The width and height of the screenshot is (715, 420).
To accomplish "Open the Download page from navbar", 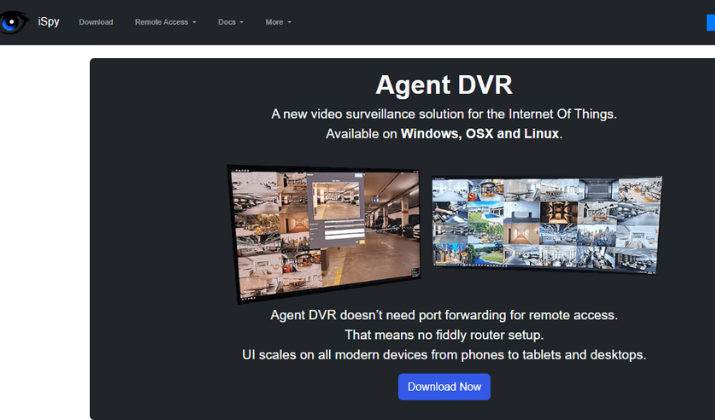I will tap(96, 22).
